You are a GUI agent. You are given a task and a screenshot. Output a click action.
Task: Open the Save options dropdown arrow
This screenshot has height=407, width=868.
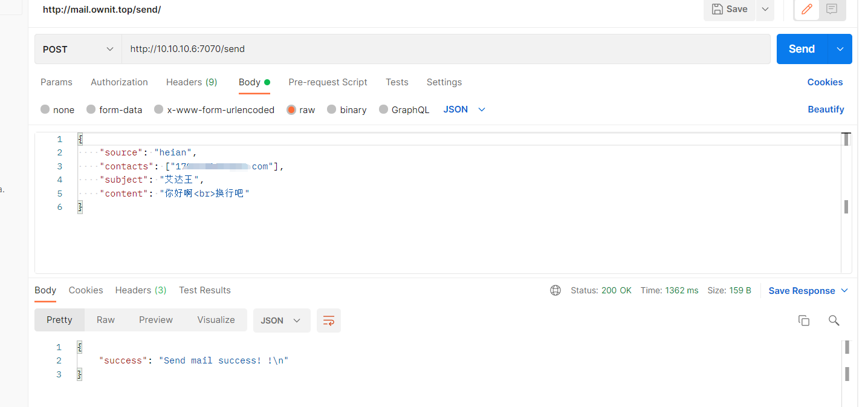pos(765,9)
